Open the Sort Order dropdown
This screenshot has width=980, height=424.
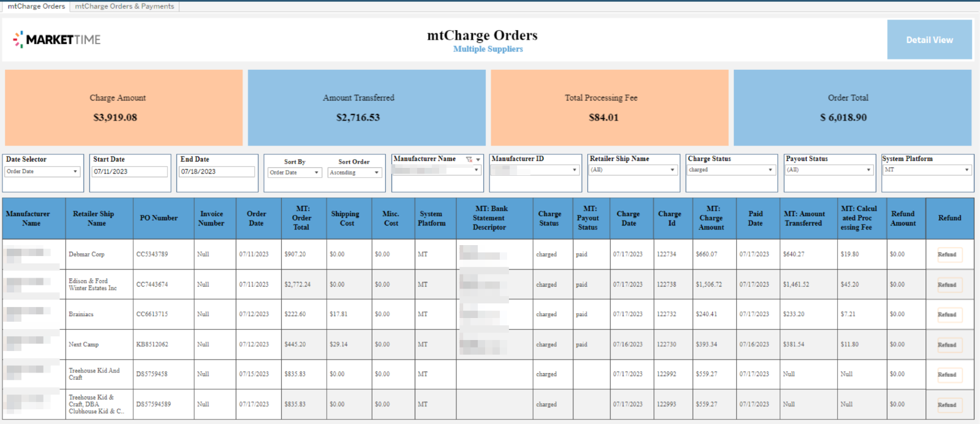[355, 173]
